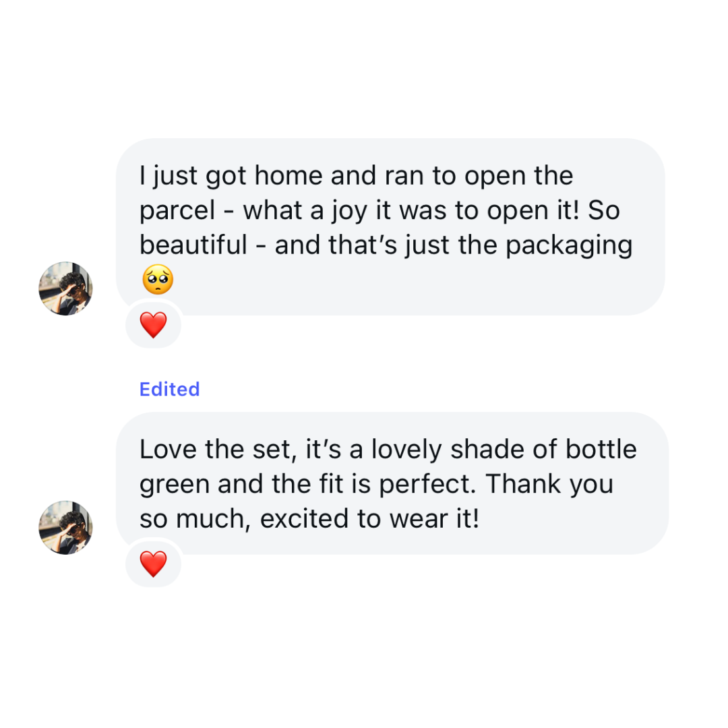
Task: Click the word 'beautiful' in the first message
Action: tap(193, 245)
